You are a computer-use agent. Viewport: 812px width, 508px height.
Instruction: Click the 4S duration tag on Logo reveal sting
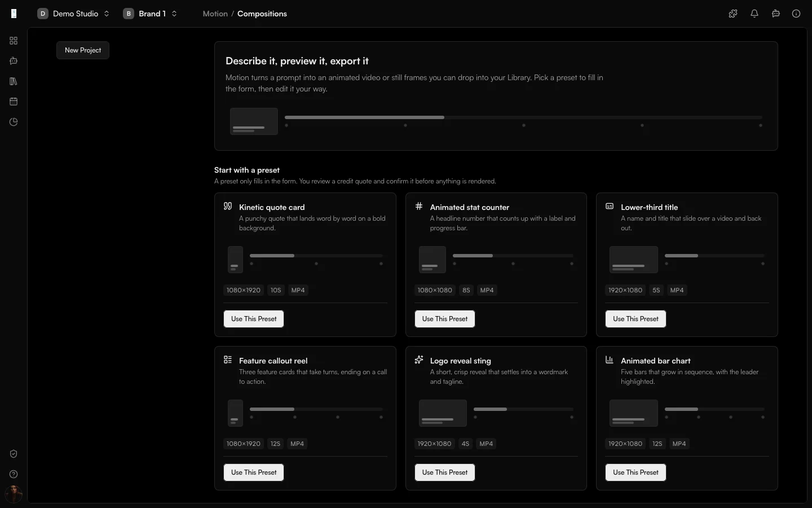point(465,444)
